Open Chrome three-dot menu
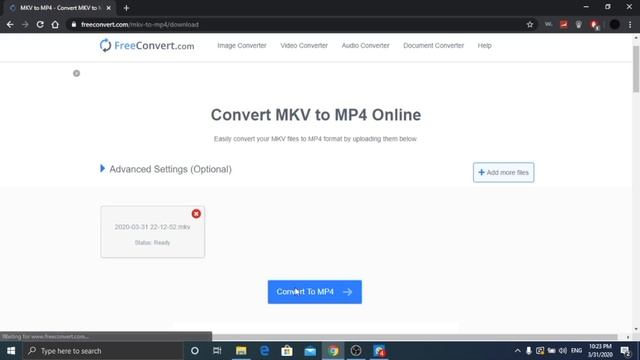640x360 pixels. [x=630, y=24]
